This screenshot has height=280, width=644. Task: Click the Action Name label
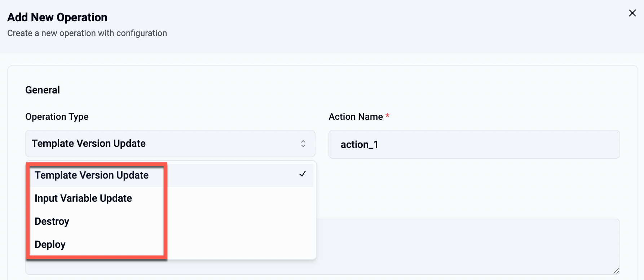click(356, 117)
